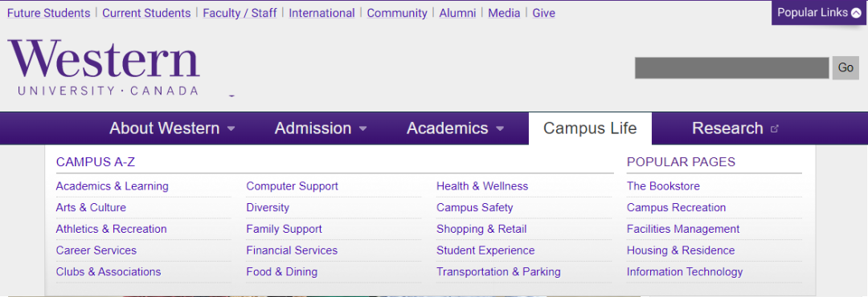
Task: Open the Future Students link
Action: point(49,13)
